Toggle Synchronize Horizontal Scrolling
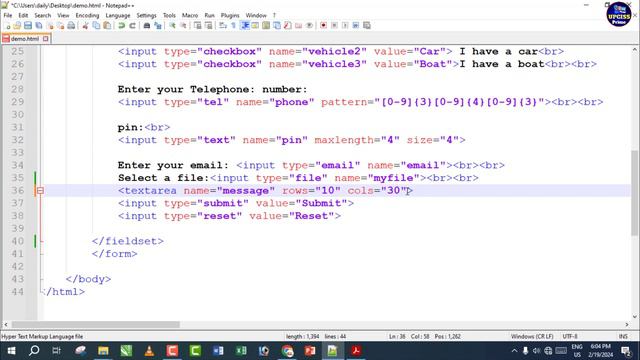 [x=209, y=25]
